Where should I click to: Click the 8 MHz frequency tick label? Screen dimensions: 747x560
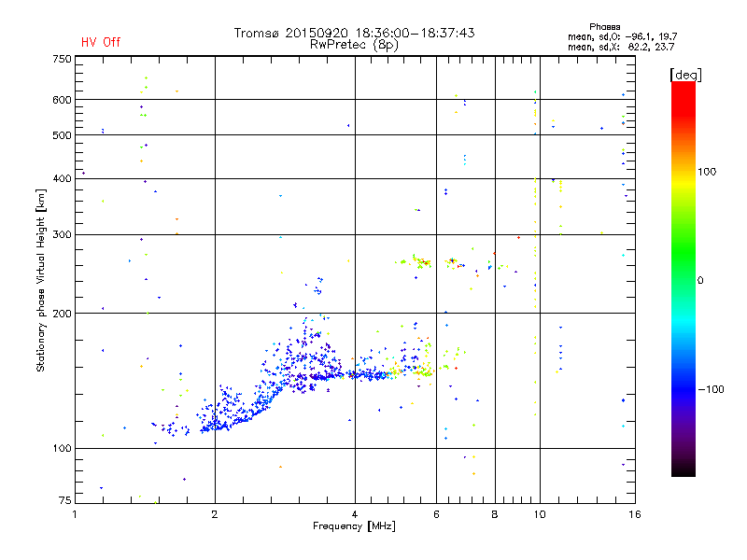(495, 514)
